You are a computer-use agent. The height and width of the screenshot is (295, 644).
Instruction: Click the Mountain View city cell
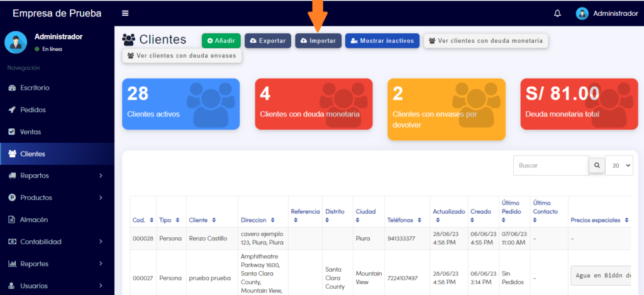(369, 278)
